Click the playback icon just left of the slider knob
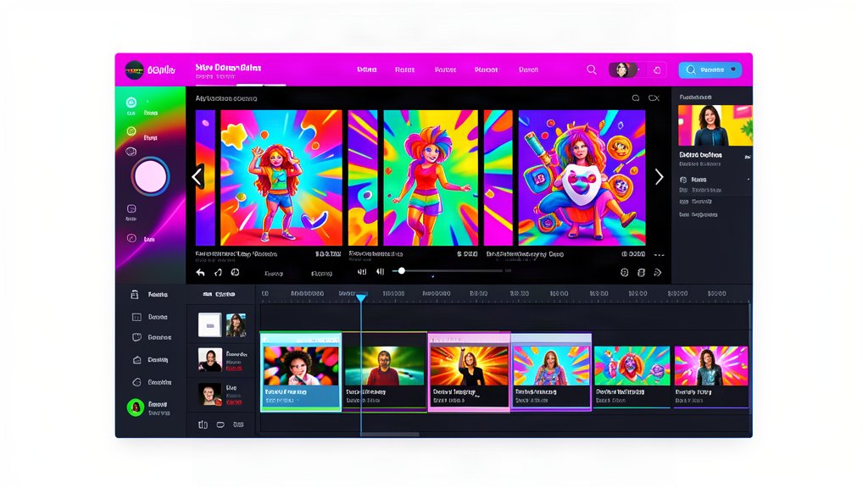The image size is (868, 488). [381, 272]
